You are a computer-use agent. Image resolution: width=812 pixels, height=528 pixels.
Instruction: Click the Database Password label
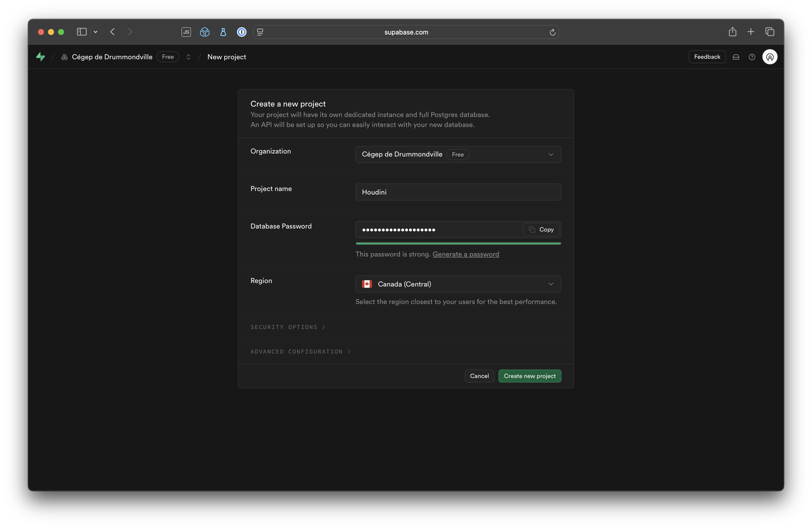click(x=281, y=226)
